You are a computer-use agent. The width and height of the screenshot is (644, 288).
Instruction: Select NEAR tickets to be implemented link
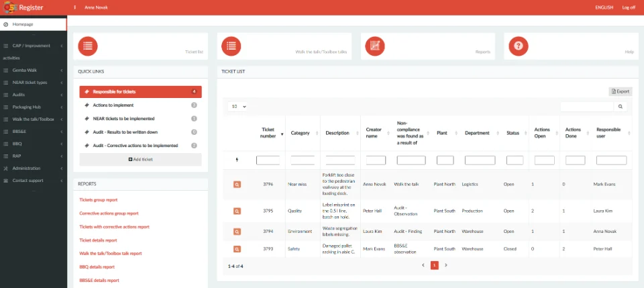pos(140,119)
